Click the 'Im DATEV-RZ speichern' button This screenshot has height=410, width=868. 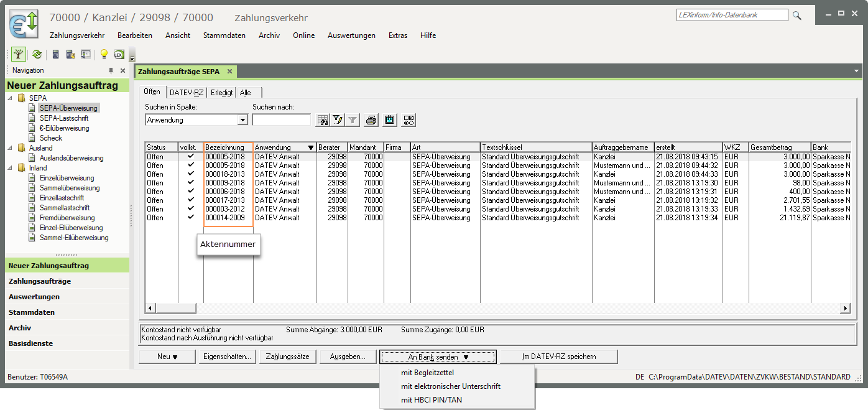point(558,356)
